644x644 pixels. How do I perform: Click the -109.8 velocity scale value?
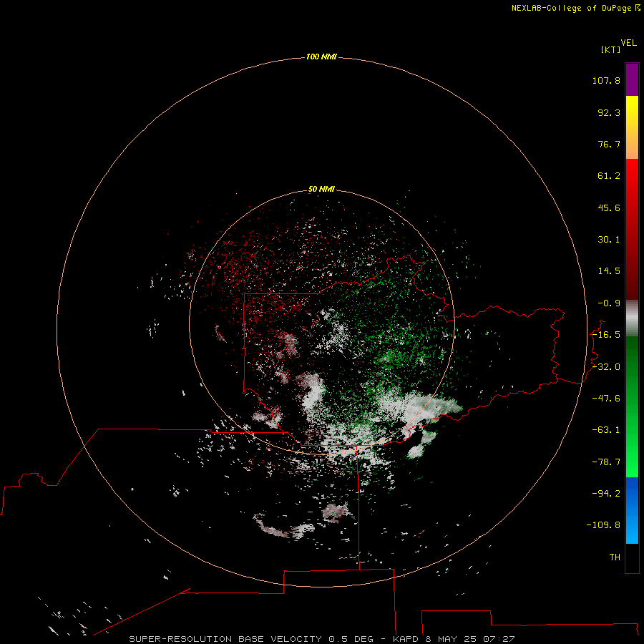pyautogui.click(x=603, y=525)
